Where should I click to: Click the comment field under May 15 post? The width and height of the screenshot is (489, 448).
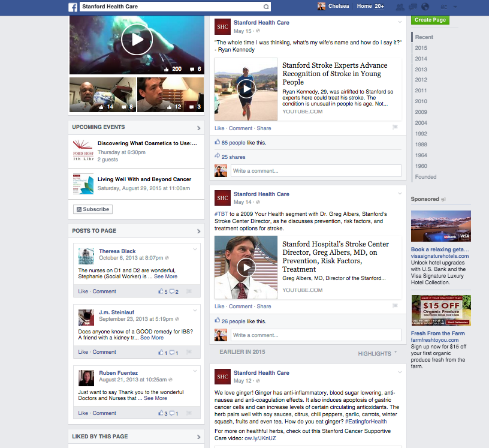[315, 171]
